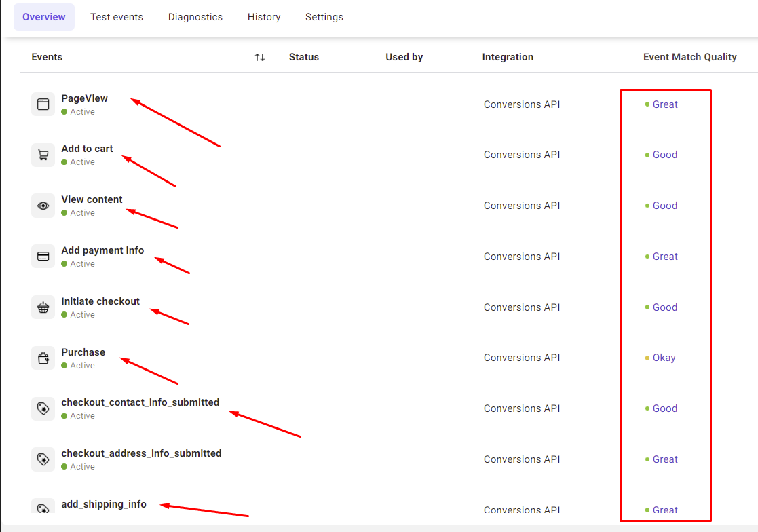Click the checkout_contact_info_submitted tag icon

click(43, 408)
